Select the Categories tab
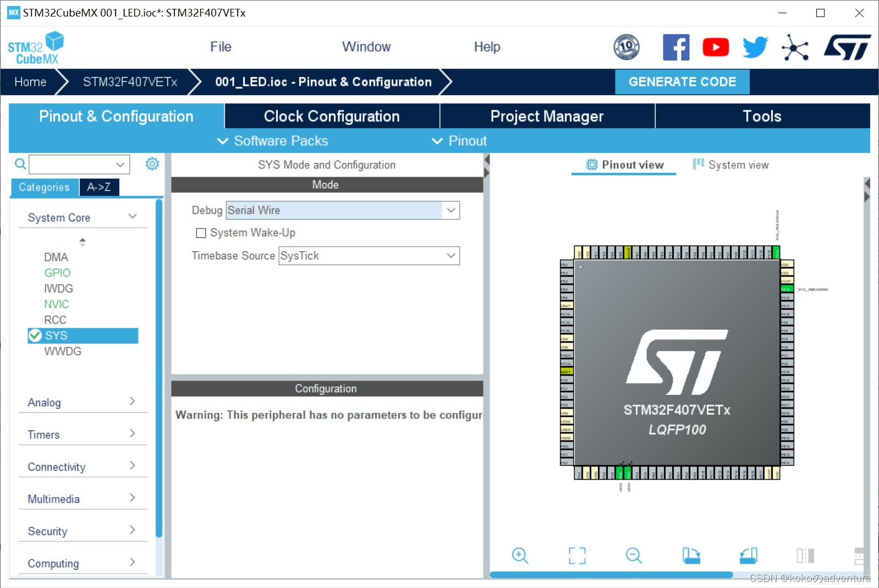The width and height of the screenshot is (879, 588). (45, 187)
